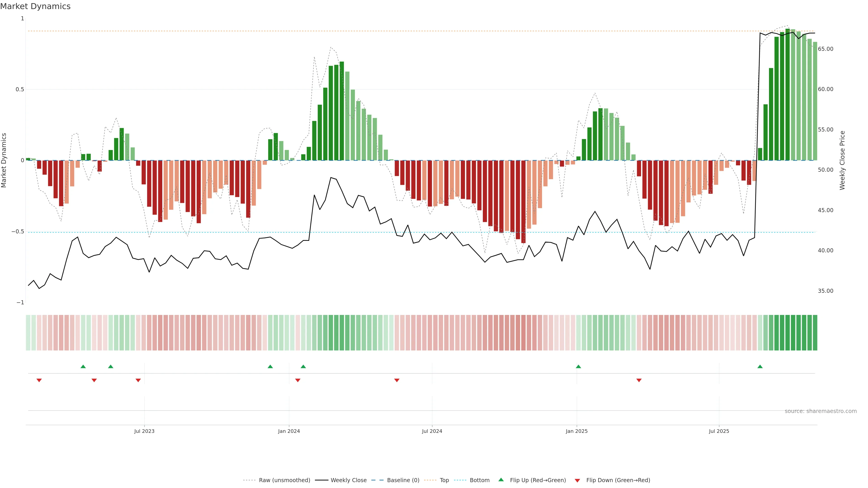Click the tallest green bar in early 2024
Image resolution: width=868 pixels, height=488 pixels.
[342, 111]
